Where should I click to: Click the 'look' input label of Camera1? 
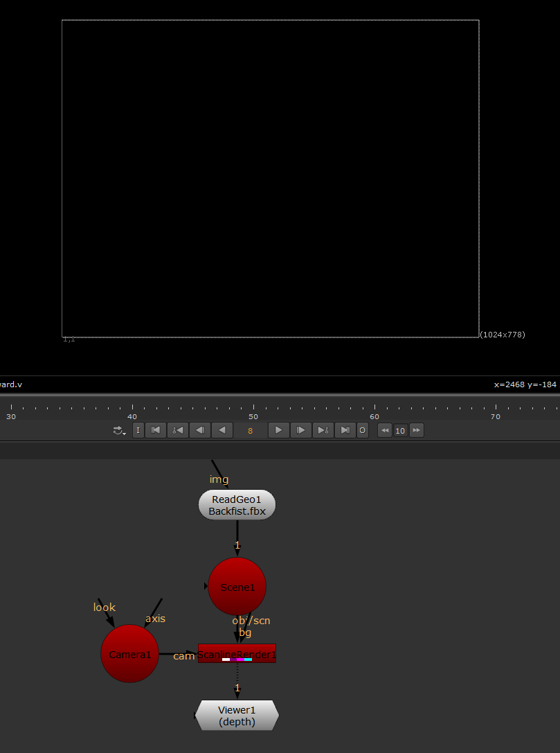[x=104, y=608]
